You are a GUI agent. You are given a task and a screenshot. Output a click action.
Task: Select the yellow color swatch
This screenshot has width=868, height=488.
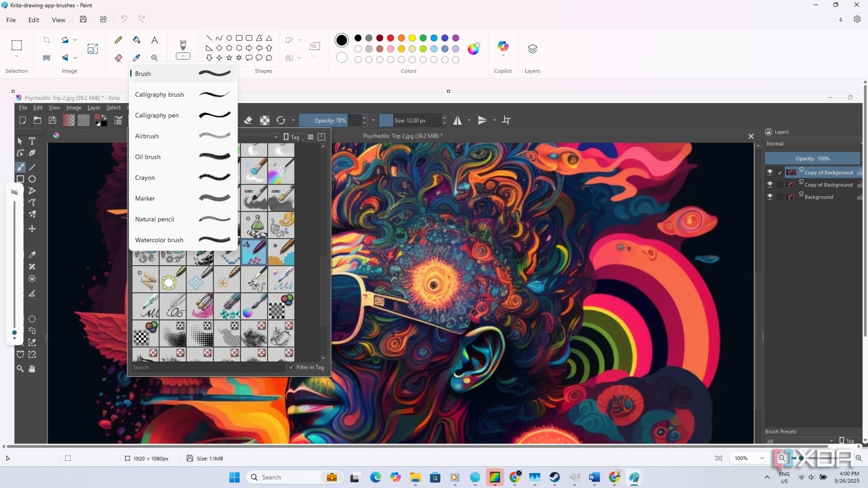[x=412, y=38]
